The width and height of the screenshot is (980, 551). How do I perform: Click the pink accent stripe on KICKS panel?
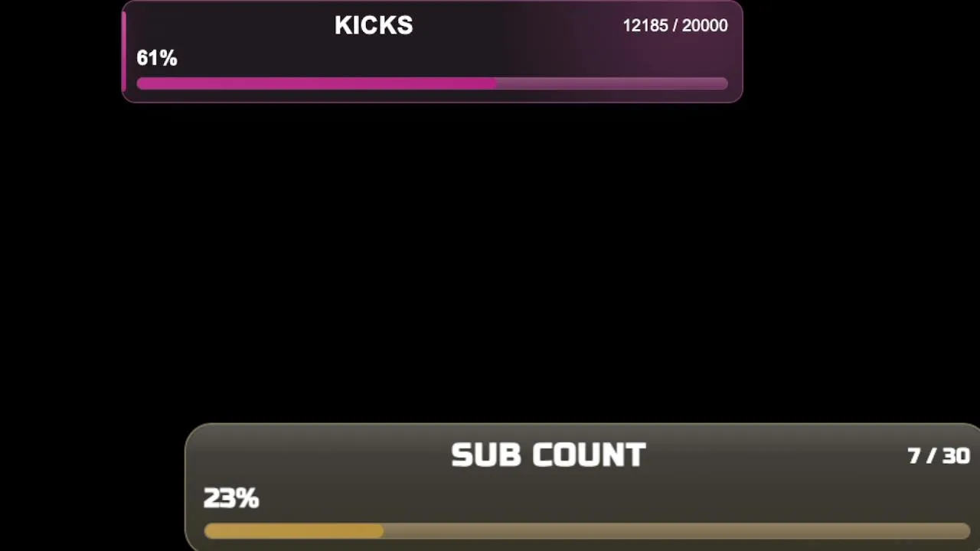[124, 51]
